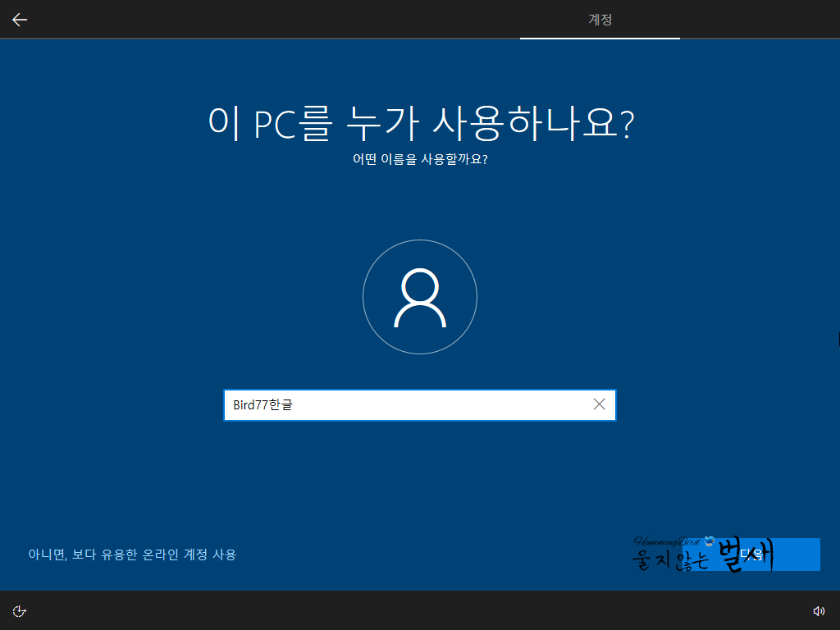Viewport: 840px width, 630px height.
Task: Click the volume speaker icon
Action: click(x=819, y=610)
